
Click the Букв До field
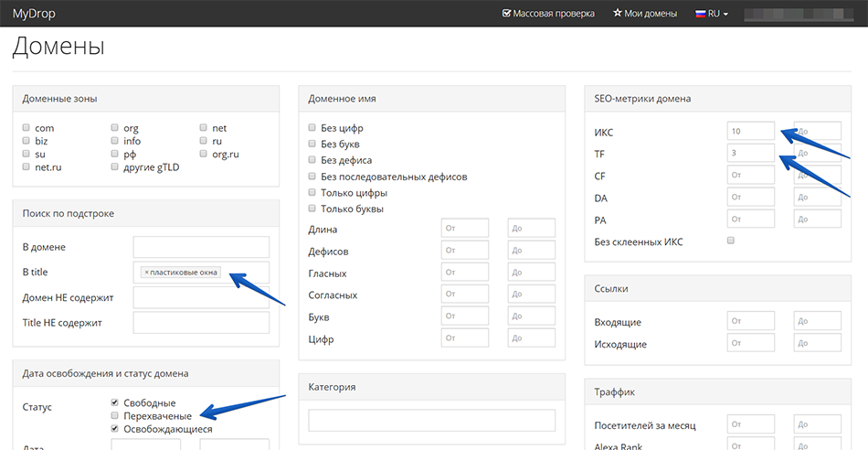[532, 316]
